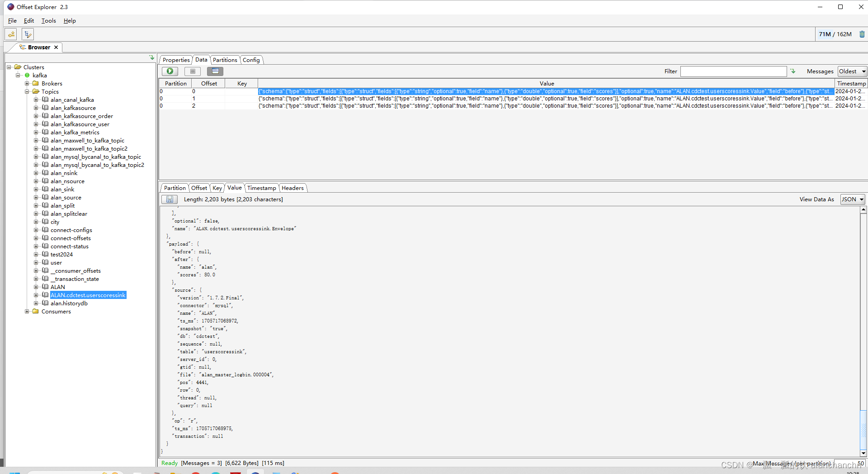
Task: Save message value via the floppy disk icon
Action: 170,199
